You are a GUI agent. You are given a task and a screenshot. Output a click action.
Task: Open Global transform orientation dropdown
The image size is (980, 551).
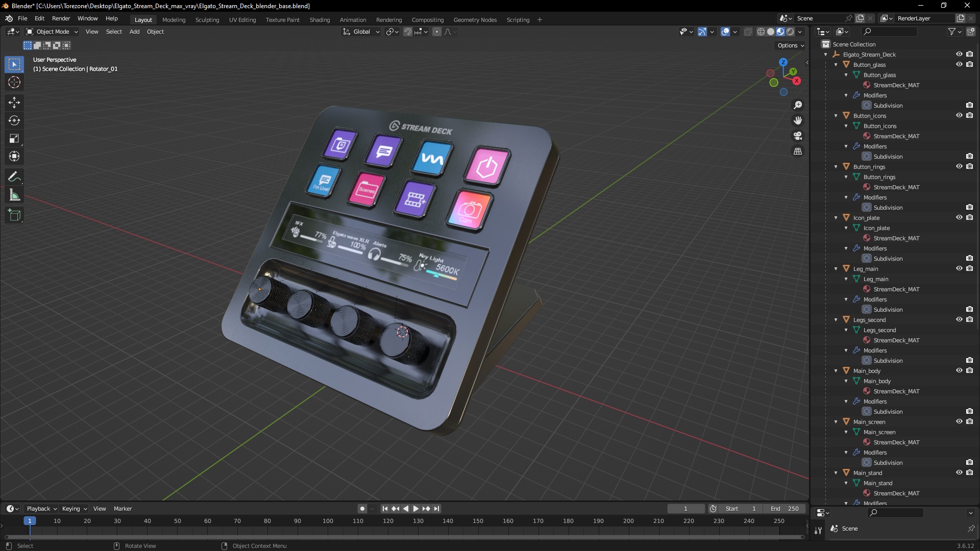(x=361, y=32)
